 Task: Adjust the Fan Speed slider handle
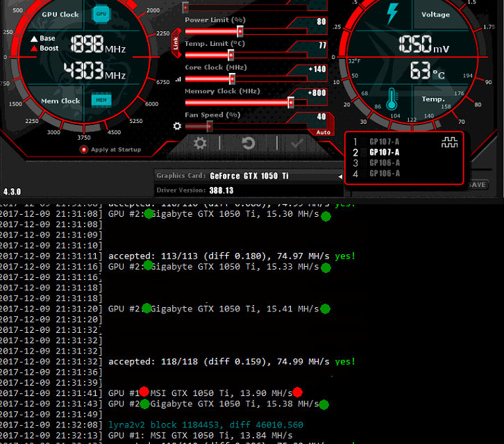209,126
